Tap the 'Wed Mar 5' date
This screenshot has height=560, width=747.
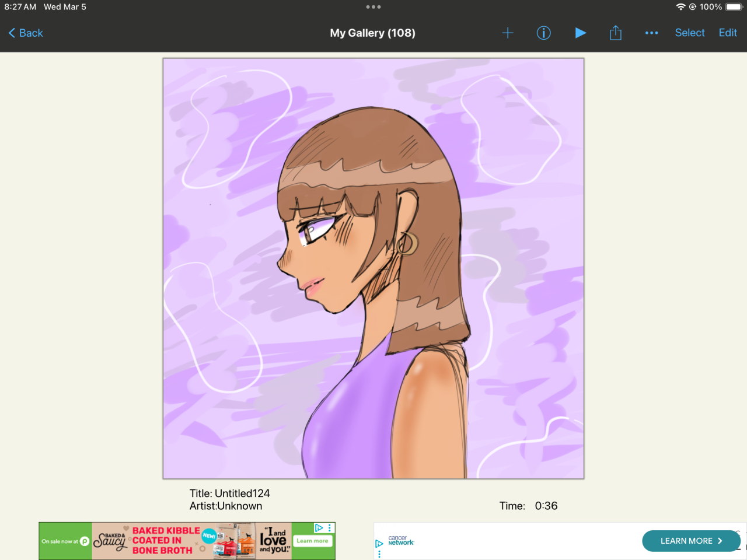[x=65, y=7]
